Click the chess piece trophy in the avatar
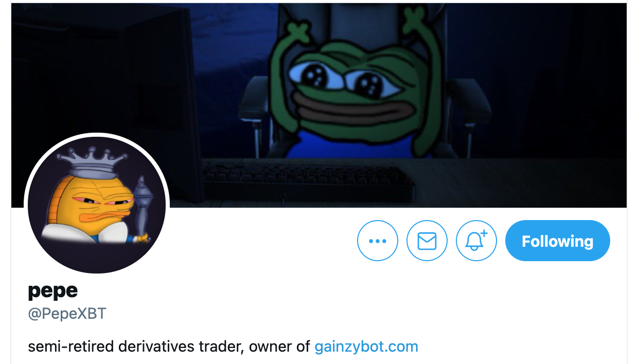Screen dimensions: 638x364 [x=140, y=208]
